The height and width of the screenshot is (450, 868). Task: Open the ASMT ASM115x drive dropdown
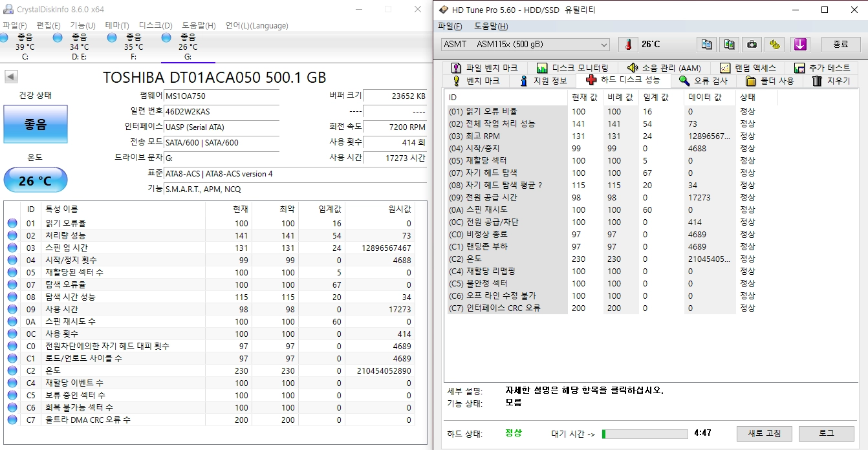(x=525, y=45)
